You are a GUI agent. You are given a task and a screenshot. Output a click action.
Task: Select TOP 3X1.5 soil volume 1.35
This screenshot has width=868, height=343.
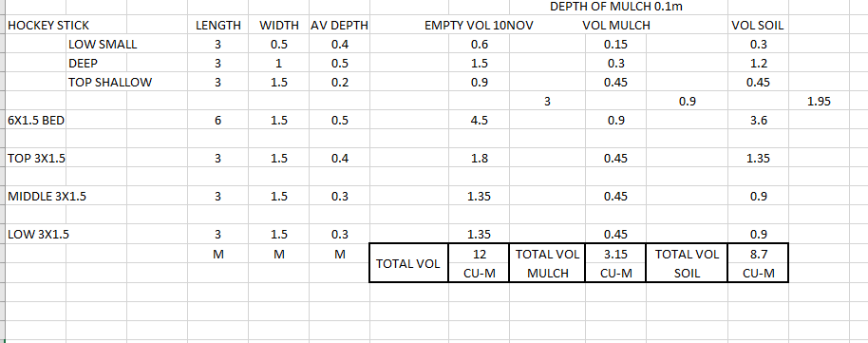[758, 159]
